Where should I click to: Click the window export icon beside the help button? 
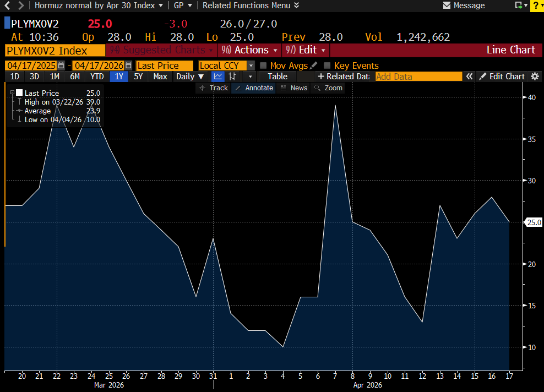tap(519, 5)
